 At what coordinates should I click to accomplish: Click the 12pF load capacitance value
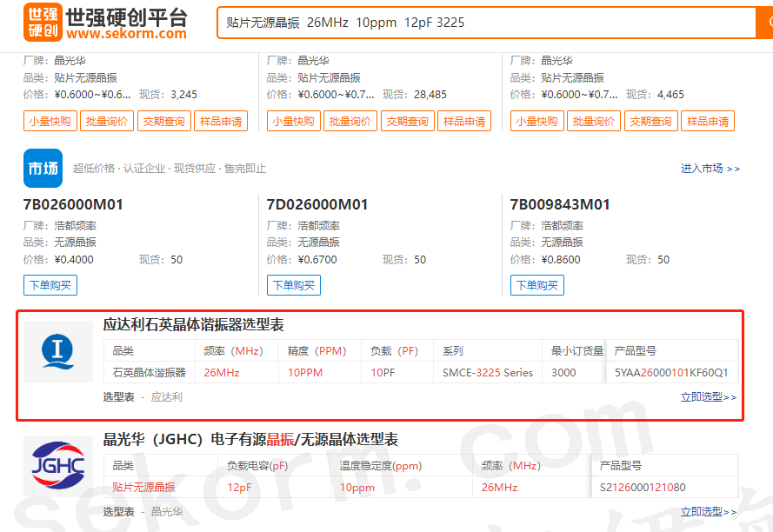(239, 488)
